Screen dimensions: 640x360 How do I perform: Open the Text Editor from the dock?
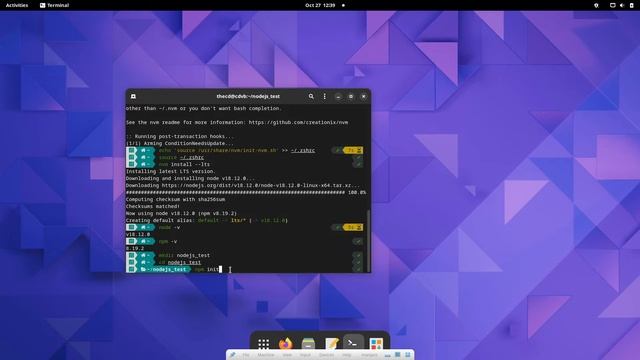click(331, 344)
